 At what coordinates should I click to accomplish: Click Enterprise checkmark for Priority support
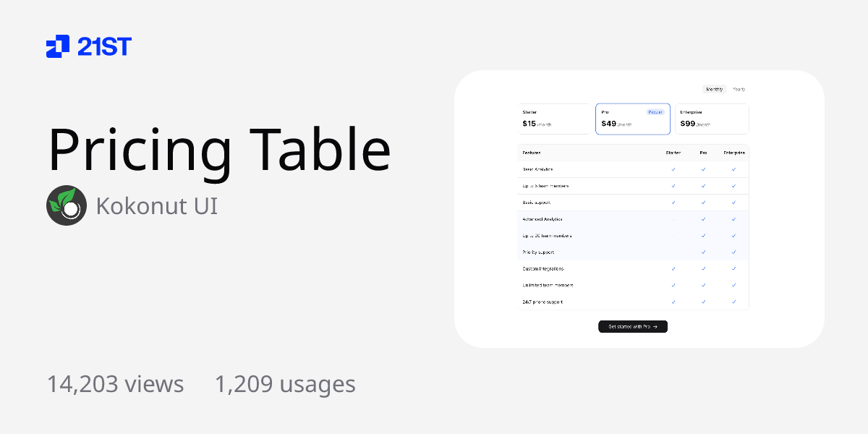[x=733, y=252]
